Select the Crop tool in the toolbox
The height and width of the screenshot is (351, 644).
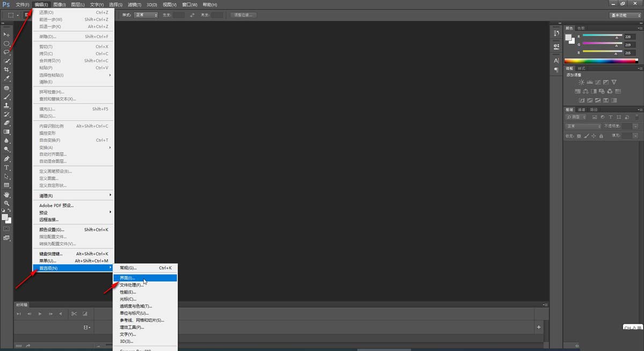coord(7,70)
